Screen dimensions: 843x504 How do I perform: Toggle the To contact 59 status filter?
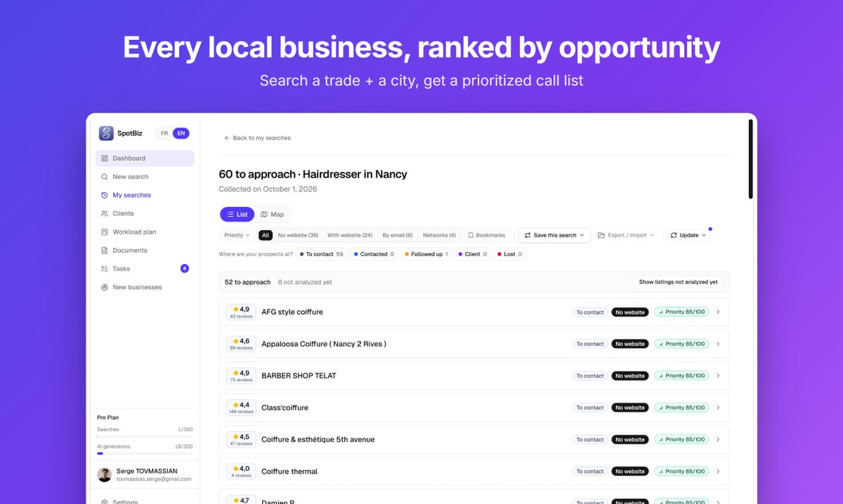point(321,254)
